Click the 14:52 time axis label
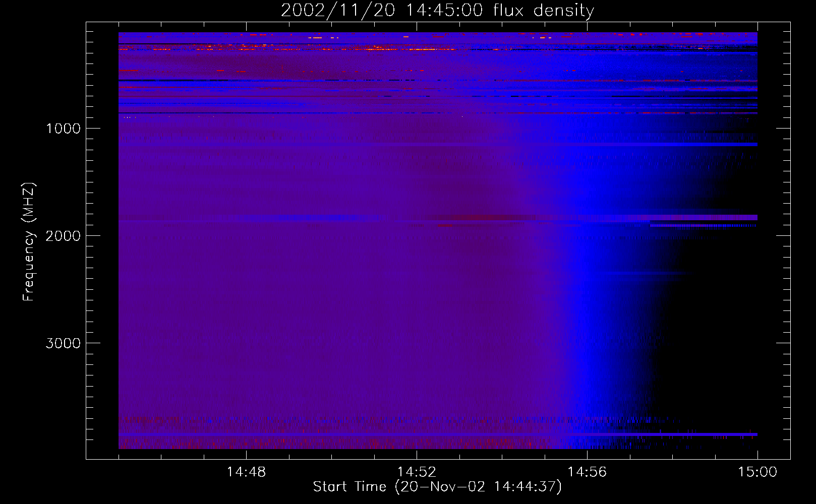Screen dimensions: 816x504 (x=417, y=472)
